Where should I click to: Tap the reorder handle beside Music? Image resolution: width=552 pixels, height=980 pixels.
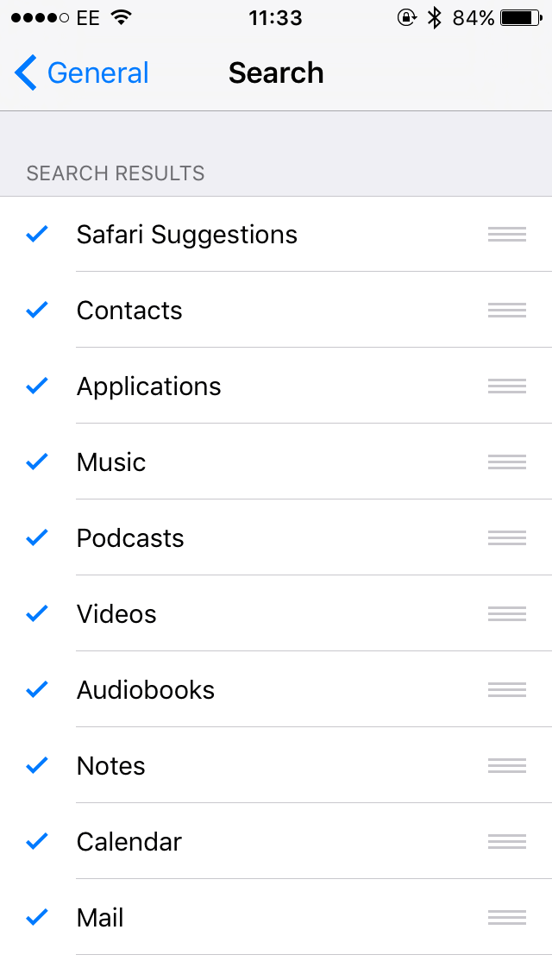507,462
